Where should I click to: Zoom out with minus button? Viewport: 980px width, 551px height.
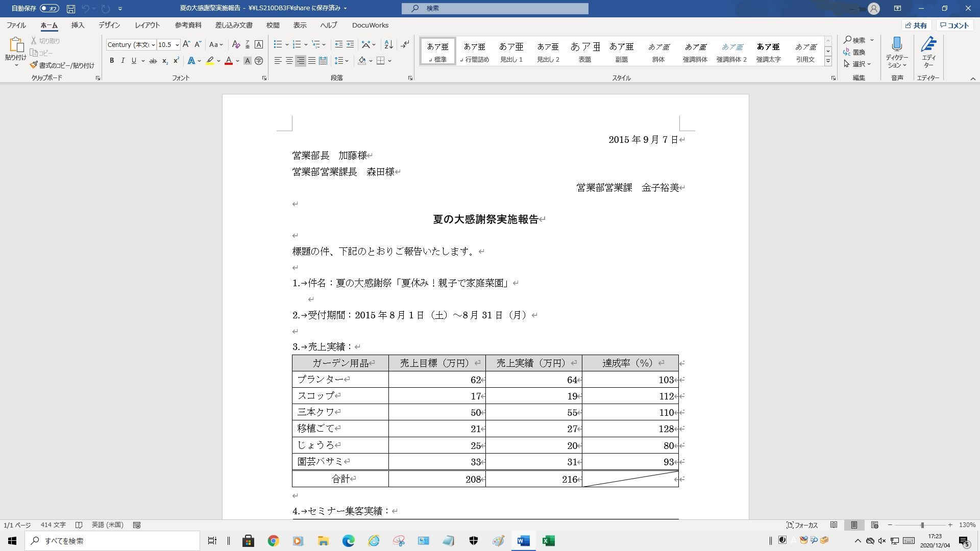coord(890,525)
